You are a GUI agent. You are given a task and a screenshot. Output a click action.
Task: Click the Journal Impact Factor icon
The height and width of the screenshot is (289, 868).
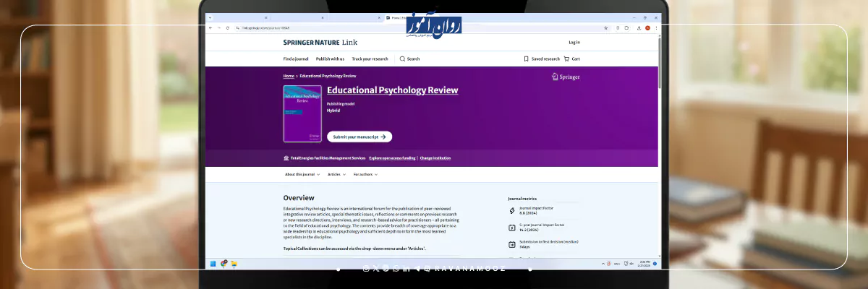pos(512,211)
